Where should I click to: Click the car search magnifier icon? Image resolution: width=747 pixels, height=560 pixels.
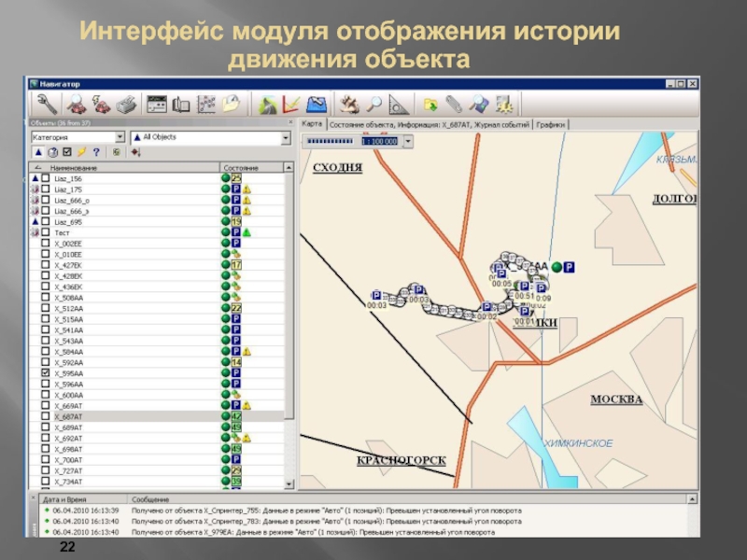(x=76, y=104)
